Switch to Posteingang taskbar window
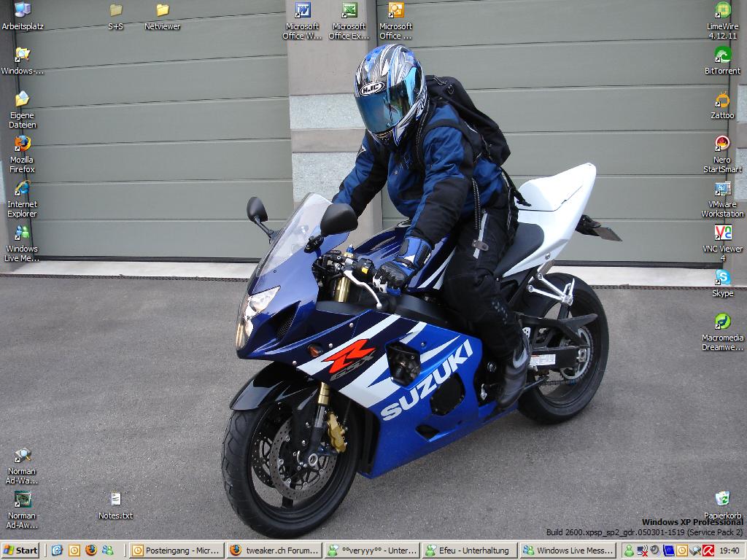 pos(175,551)
